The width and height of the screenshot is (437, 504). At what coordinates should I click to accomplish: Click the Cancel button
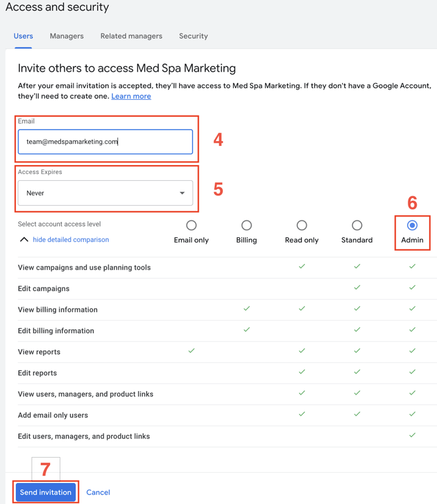coord(98,493)
